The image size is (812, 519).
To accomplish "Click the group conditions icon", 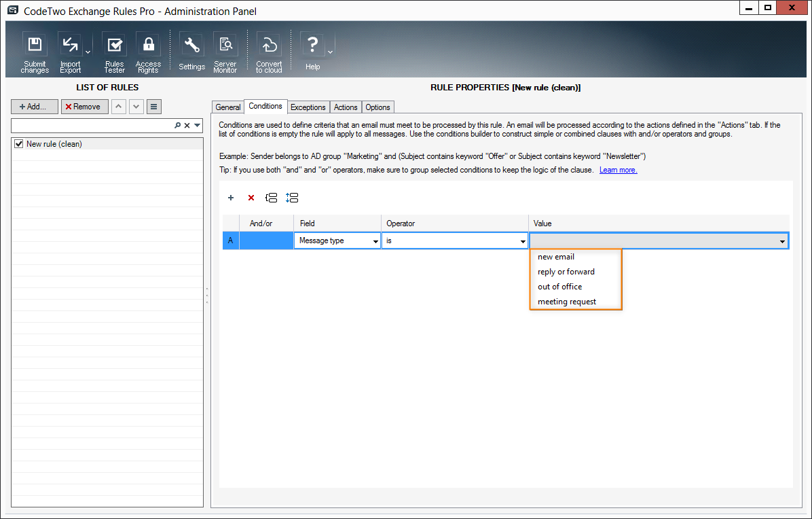I will coord(272,198).
